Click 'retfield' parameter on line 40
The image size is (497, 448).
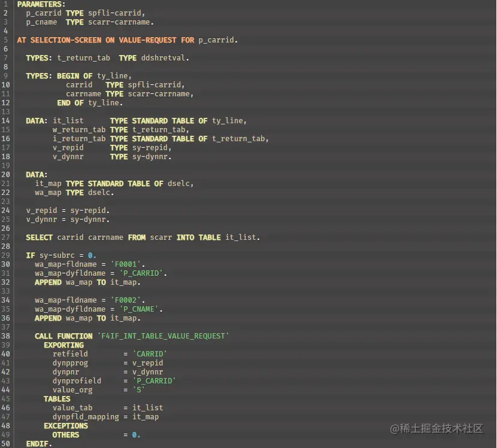click(x=71, y=354)
